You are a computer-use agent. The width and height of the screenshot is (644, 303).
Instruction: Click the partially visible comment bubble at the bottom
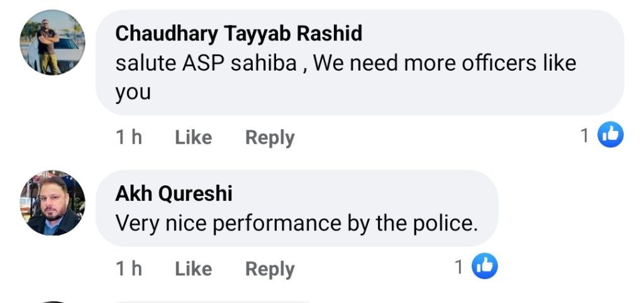(x=214, y=301)
